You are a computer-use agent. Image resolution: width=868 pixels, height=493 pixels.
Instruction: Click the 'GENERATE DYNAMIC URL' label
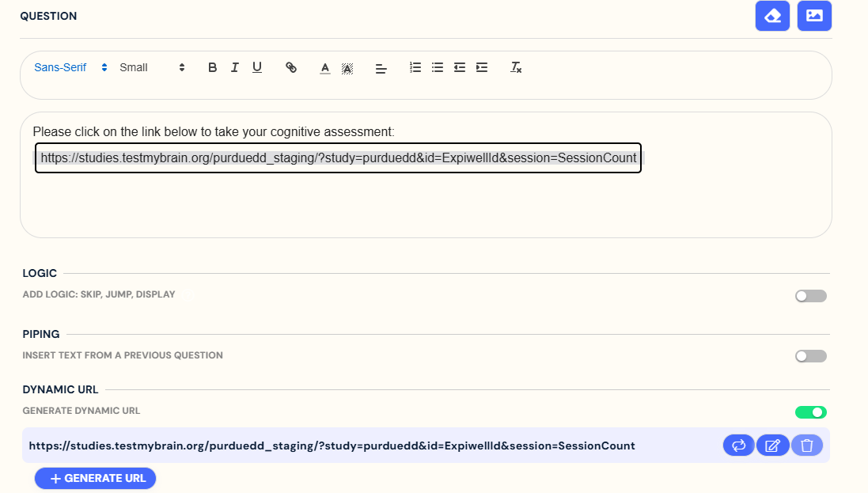point(81,411)
